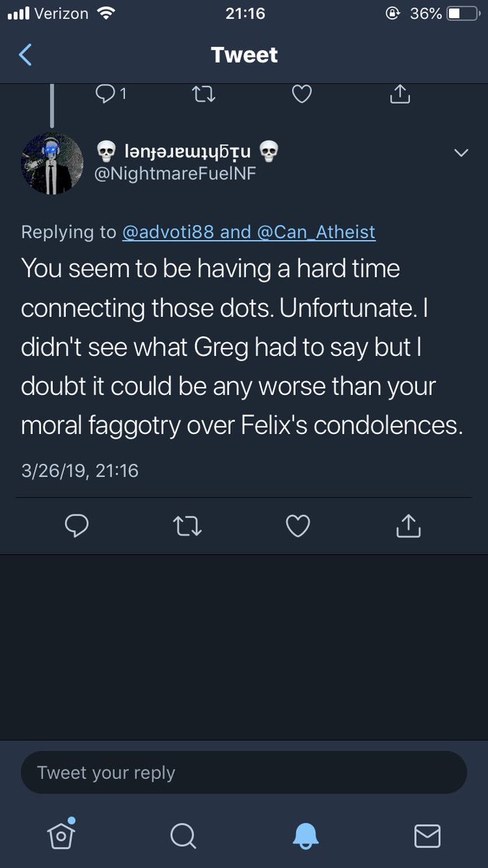This screenshot has height=868, width=488.
Task: Tap the tweet timestamp 3/26/19, 21:16
Action: tap(80, 471)
